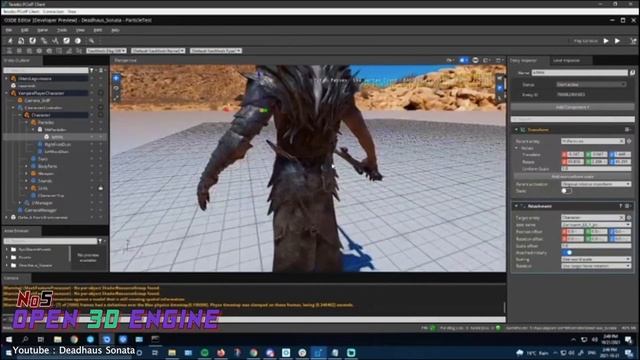
Task: Expand the BodyParts entity in Outliner
Action: point(27,166)
